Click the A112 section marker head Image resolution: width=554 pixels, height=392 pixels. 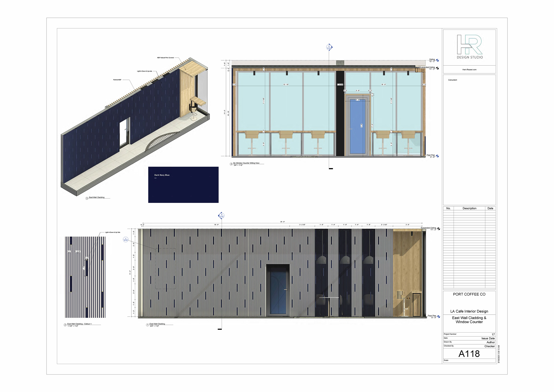click(329, 47)
